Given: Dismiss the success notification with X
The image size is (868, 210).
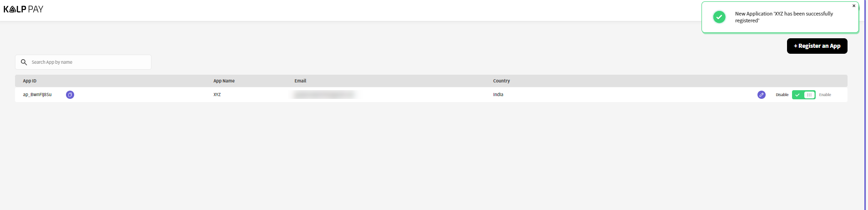Looking at the screenshot, I should [854, 6].
